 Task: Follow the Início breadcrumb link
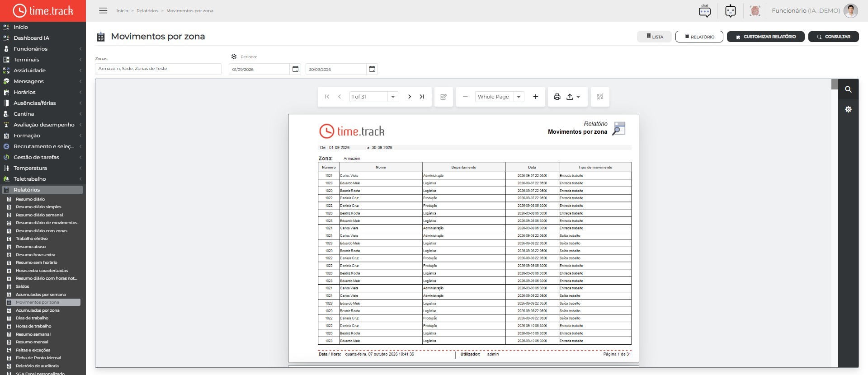(x=122, y=11)
